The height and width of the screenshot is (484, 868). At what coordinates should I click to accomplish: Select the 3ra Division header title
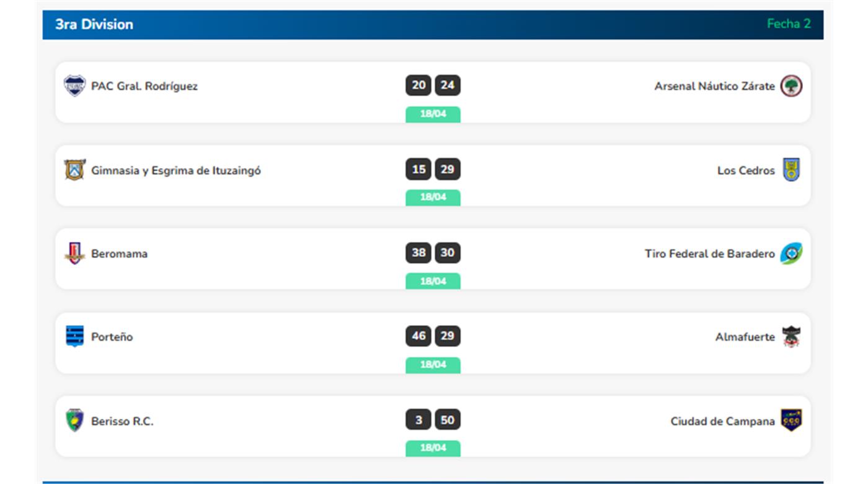pyautogui.click(x=94, y=24)
